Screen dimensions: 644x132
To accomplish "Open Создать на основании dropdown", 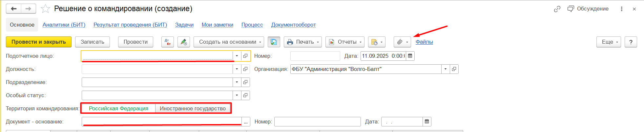I will pos(229,42).
